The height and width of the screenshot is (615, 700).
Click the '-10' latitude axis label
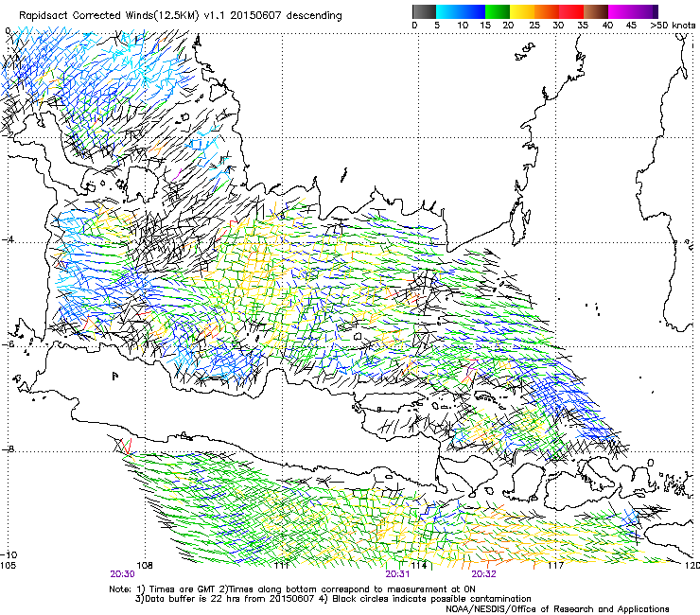9,554
